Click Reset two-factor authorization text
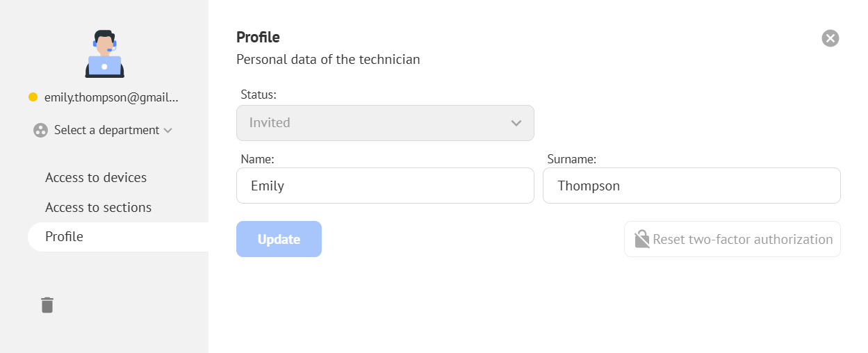The height and width of the screenshot is (353, 868). 742,239
